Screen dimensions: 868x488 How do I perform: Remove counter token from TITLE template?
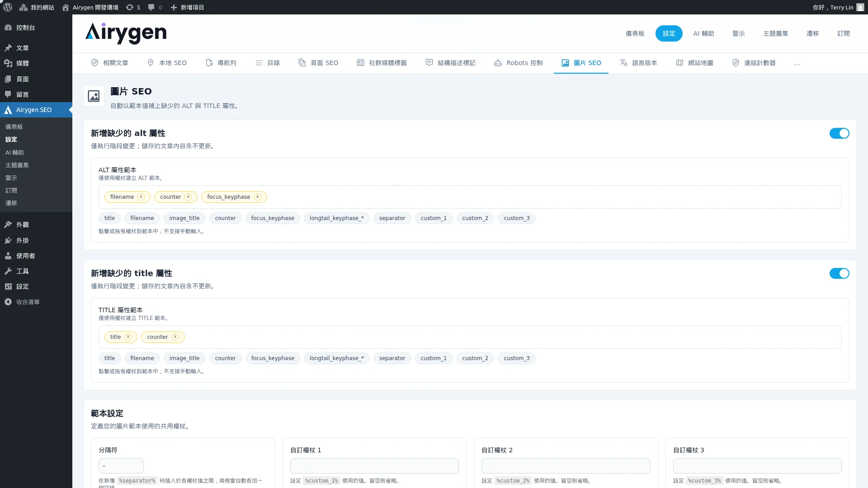coord(175,337)
